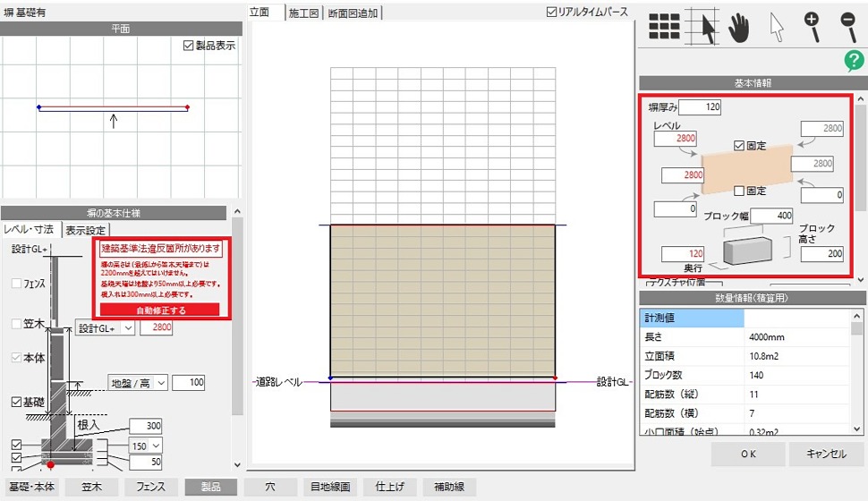Edit the 地盤/高 value field 100
868x501 pixels.
188,383
